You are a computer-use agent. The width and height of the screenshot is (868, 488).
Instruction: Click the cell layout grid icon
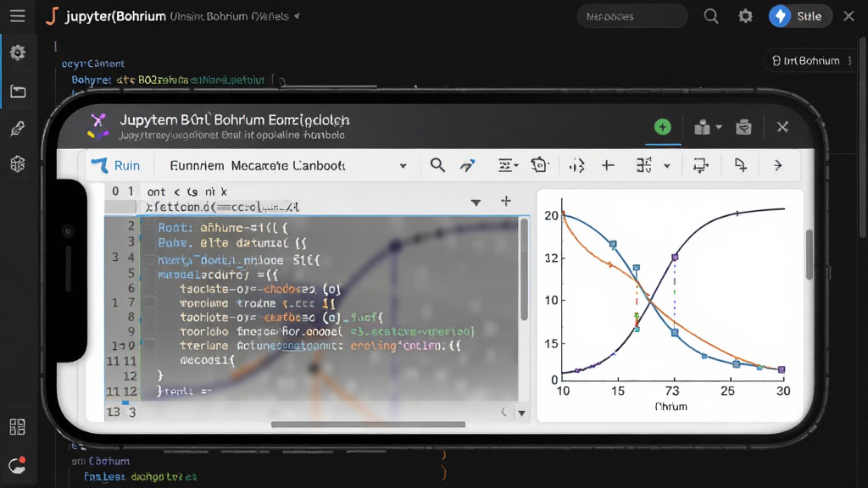pos(644,165)
